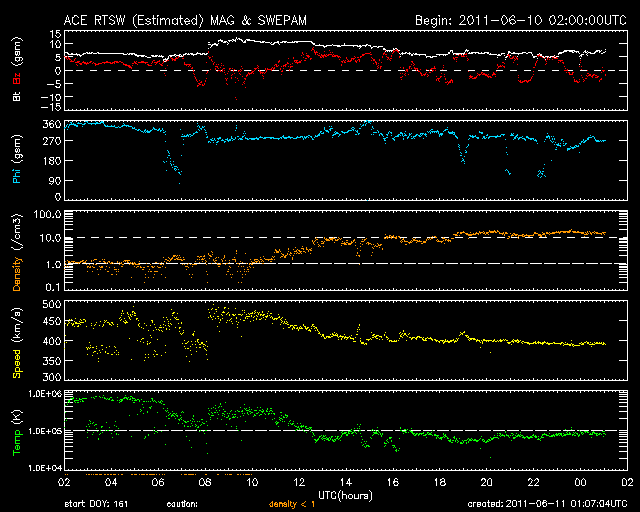Click the orange 'Density' axis label
This screenshot has width=640, height=512.
(17, 274)
